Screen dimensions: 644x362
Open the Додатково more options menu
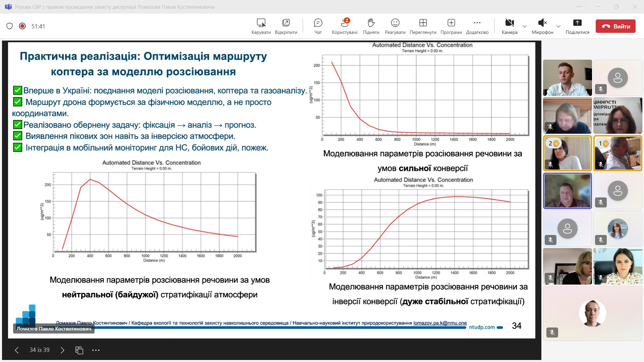click(x=477, y=26)
